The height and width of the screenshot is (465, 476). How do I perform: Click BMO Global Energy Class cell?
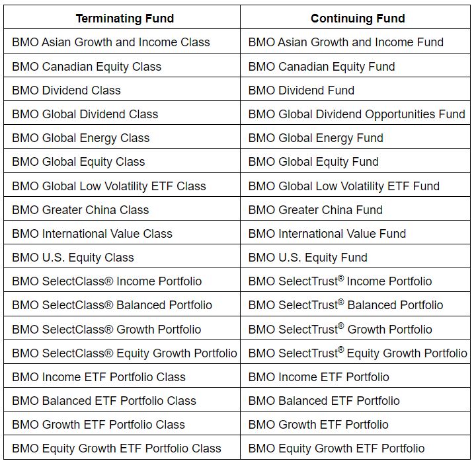click(81, 138)
